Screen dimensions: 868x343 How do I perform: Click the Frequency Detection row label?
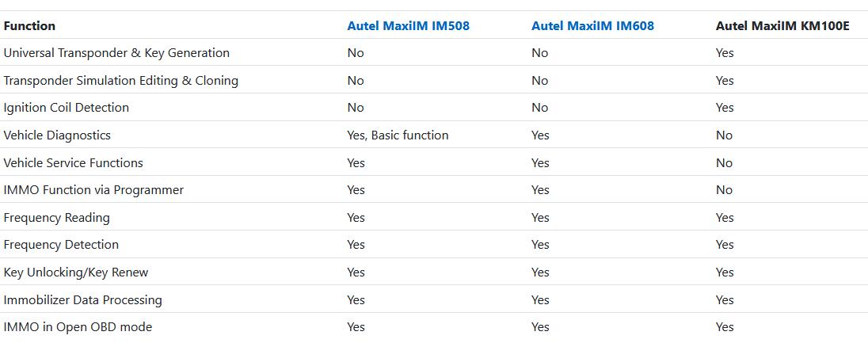pyautogui.click(x=61, y=245)
